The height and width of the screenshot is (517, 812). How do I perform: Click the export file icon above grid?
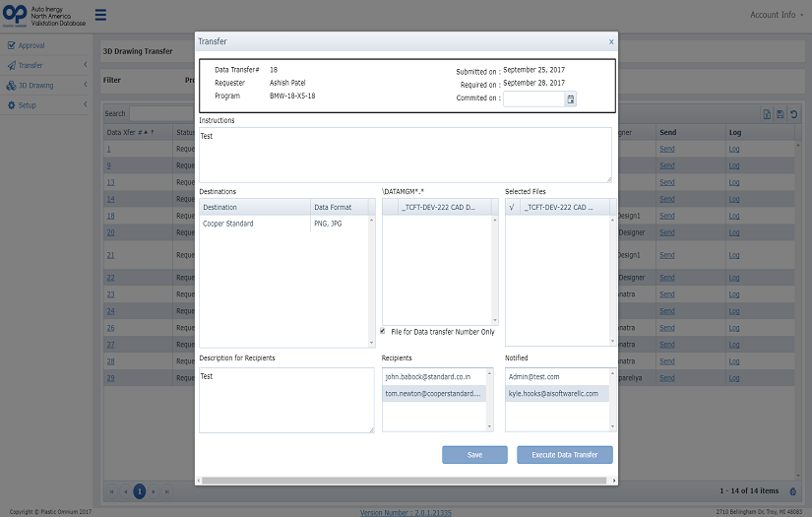pyautogui.click(x=767, y=114)
